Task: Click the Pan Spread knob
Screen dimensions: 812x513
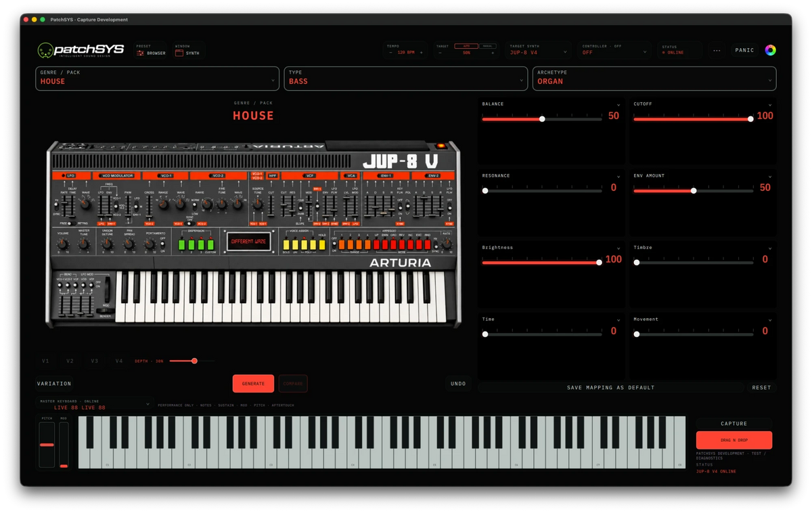Action: pyautogui.click(x=129, y=244)
